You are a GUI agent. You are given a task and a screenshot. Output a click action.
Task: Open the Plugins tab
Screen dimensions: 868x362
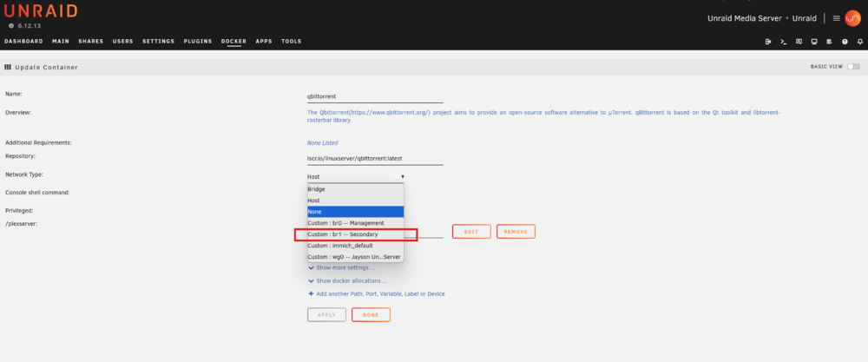(x=198, y=42)
